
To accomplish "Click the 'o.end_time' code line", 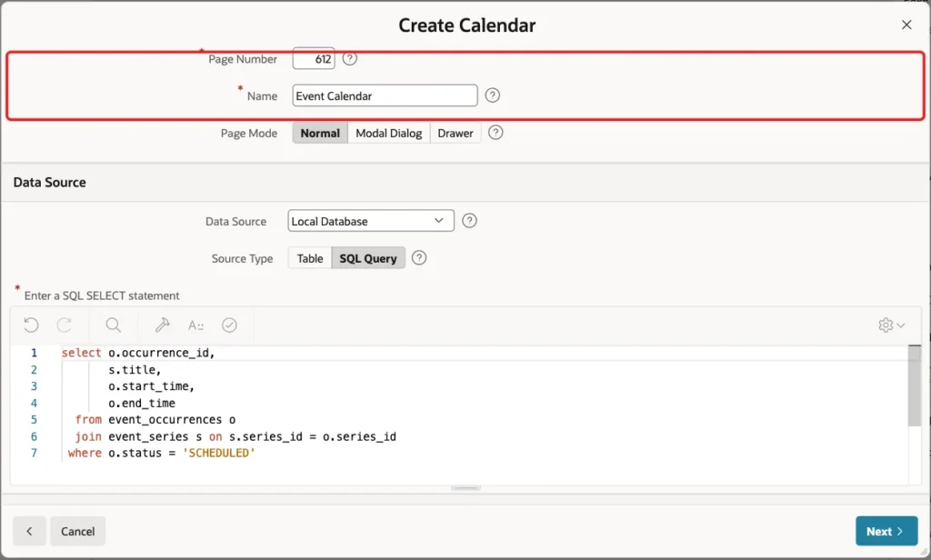I will pyautogui.click(x=141, y=404).
